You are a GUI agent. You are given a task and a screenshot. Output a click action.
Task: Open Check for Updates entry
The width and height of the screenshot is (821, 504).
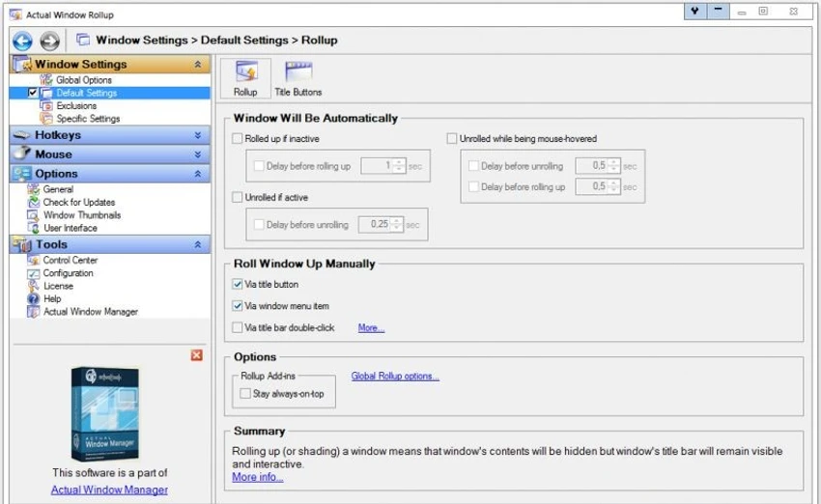pyautogui.click(x=78, y=202)
